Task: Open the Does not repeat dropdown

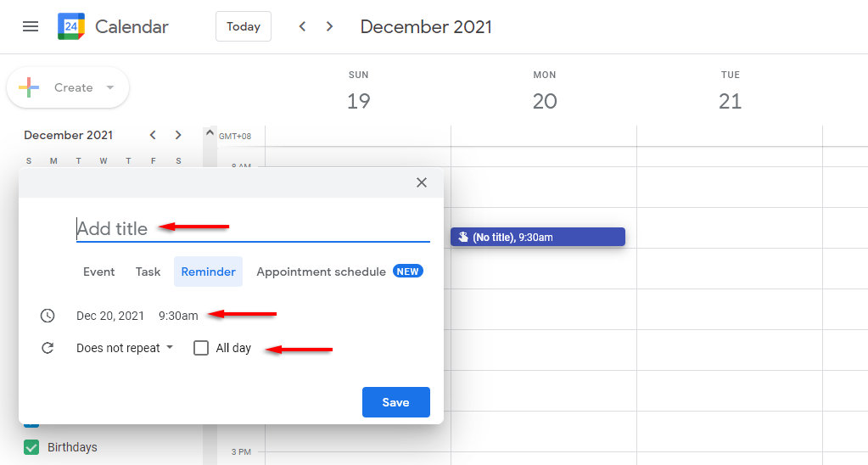Action: tap(124, 348)
